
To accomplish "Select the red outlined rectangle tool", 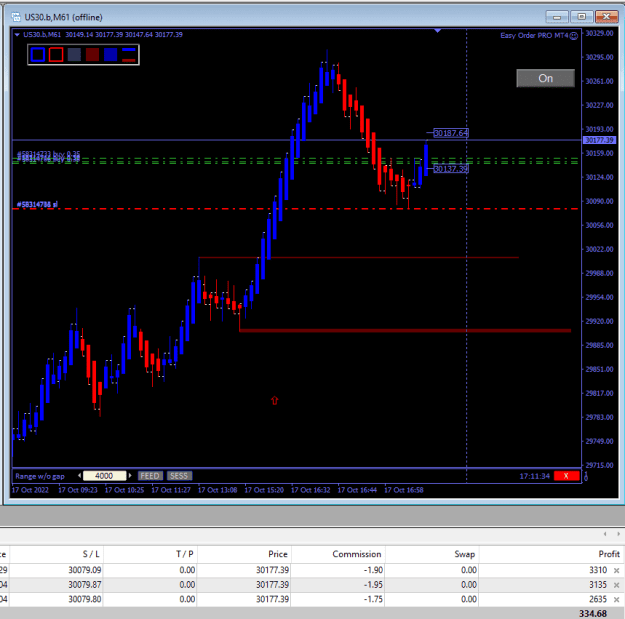I will point(56,55).
